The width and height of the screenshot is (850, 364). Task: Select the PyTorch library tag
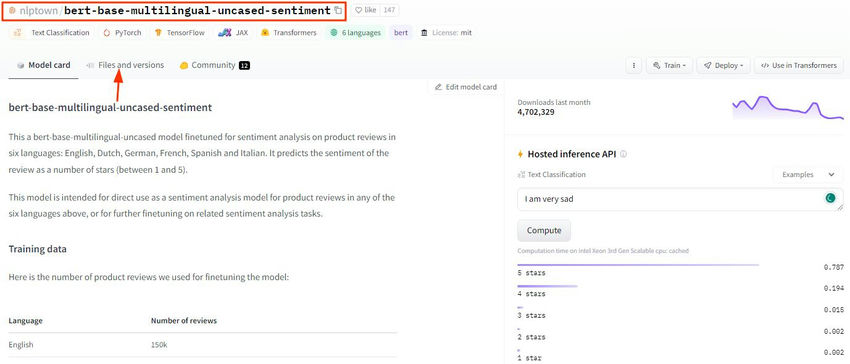coord(123,33)
